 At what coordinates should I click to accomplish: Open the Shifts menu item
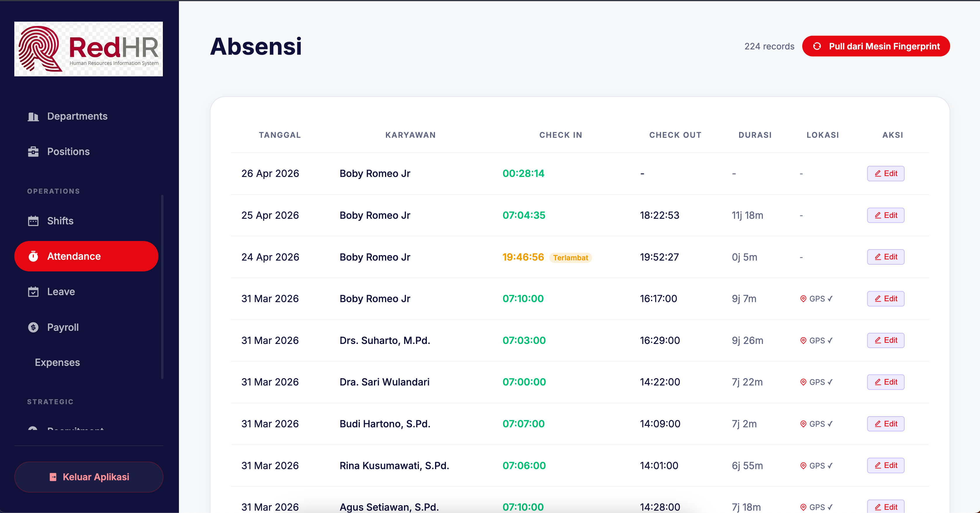86,221
